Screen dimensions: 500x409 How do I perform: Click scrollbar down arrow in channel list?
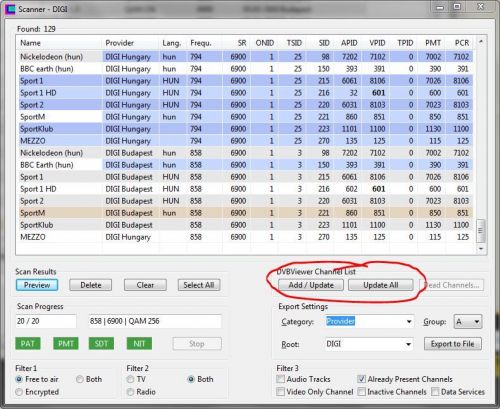tap(480, 249)
